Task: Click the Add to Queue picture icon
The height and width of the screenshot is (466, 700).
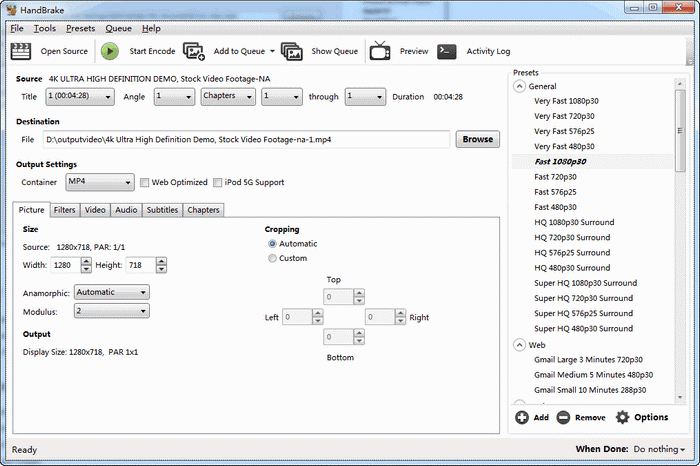Action: click(194, 51)
